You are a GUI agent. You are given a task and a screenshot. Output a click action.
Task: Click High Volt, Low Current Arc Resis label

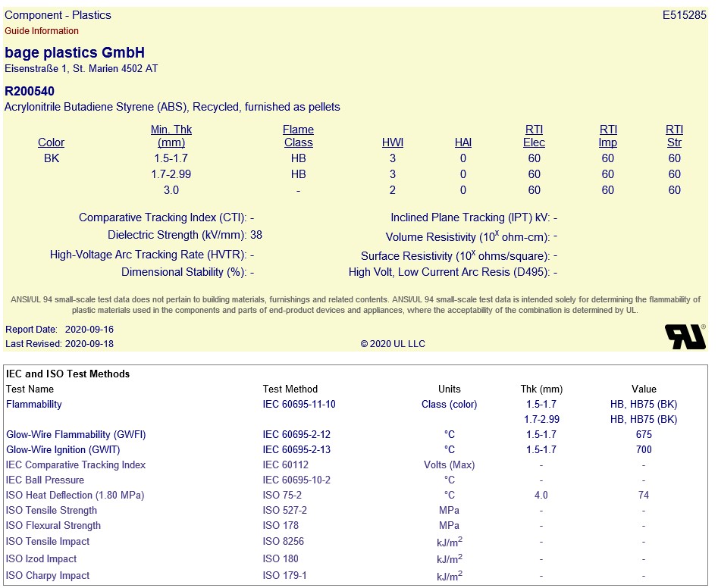coord(449,272)
